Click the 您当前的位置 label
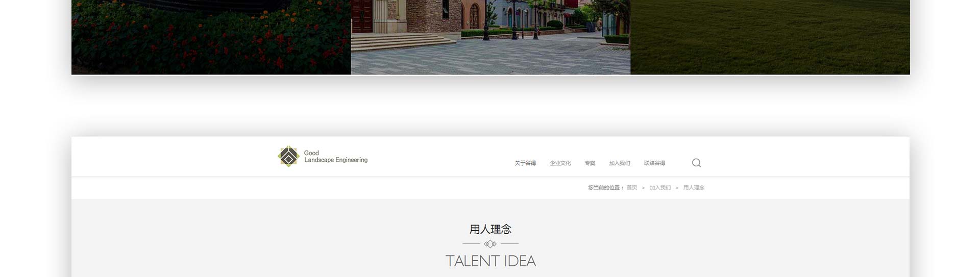This screenshot has height=277, width=980. [x=606, y=188]
